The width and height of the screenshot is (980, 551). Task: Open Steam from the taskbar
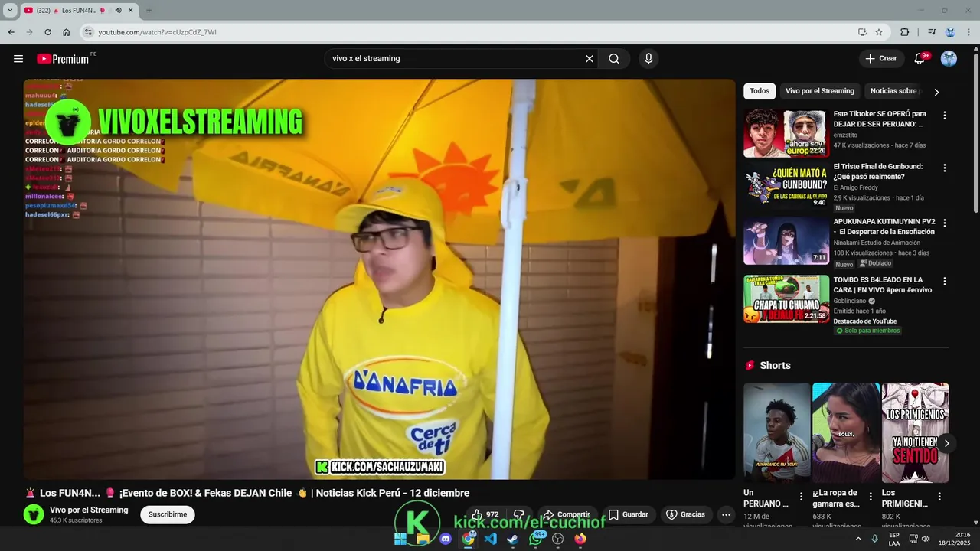coord(513,539)
